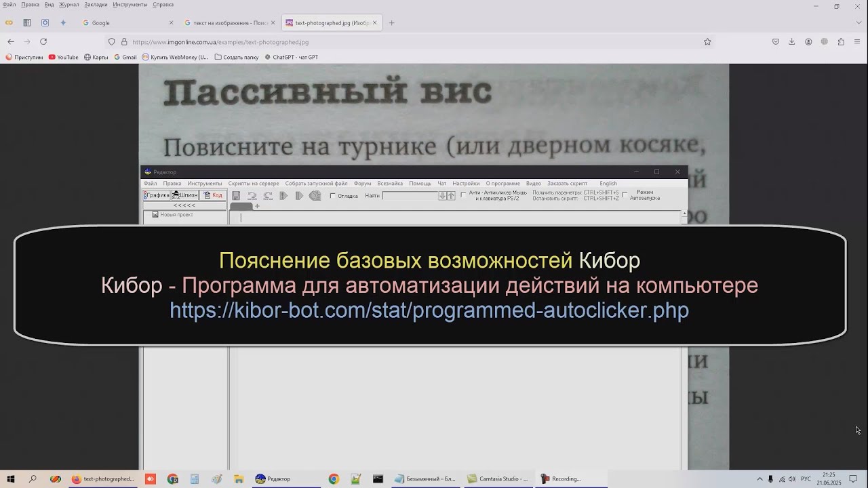Click the Шпион button

coord(184,195)
